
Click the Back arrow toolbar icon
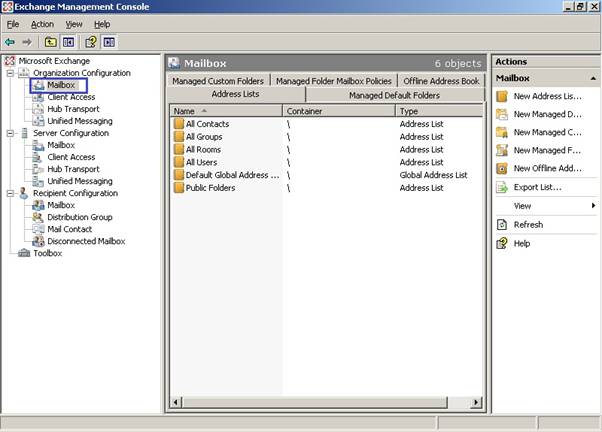point(10,42)
